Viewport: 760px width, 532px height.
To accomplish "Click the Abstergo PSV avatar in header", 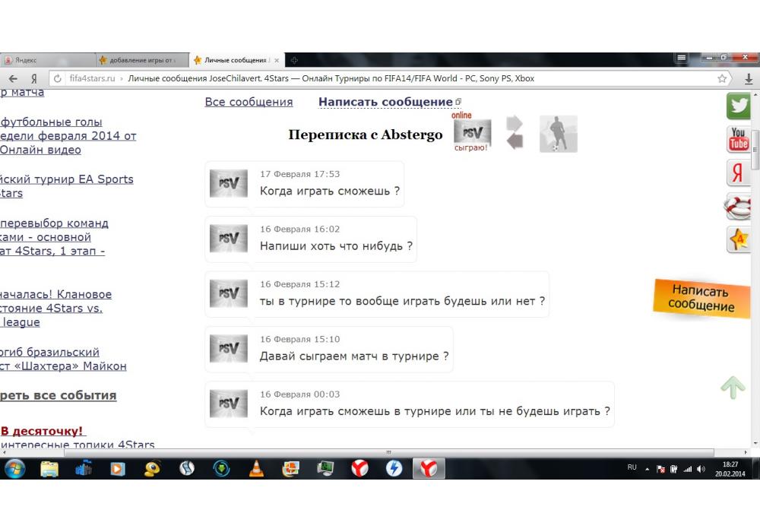I will point(472,131).
